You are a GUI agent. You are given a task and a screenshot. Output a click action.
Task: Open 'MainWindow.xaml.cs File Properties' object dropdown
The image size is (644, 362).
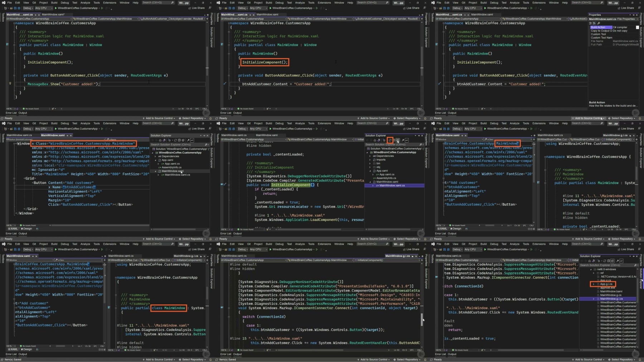pyautogui.click(x=637, y=19)
